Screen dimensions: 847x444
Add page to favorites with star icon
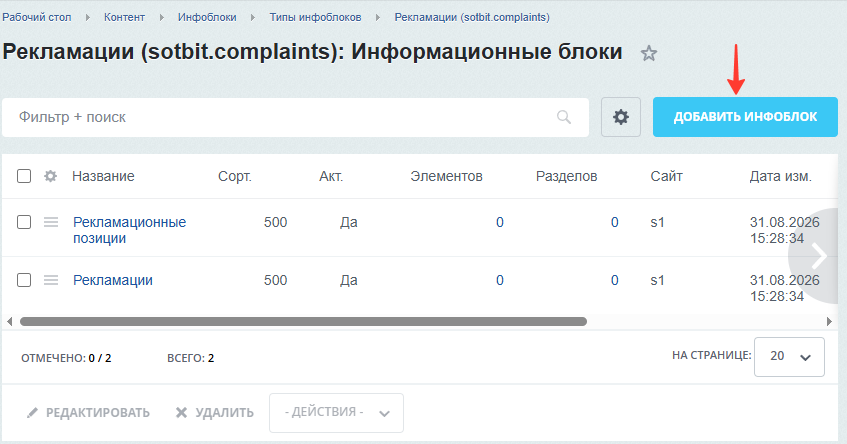[x=649, y=53]
